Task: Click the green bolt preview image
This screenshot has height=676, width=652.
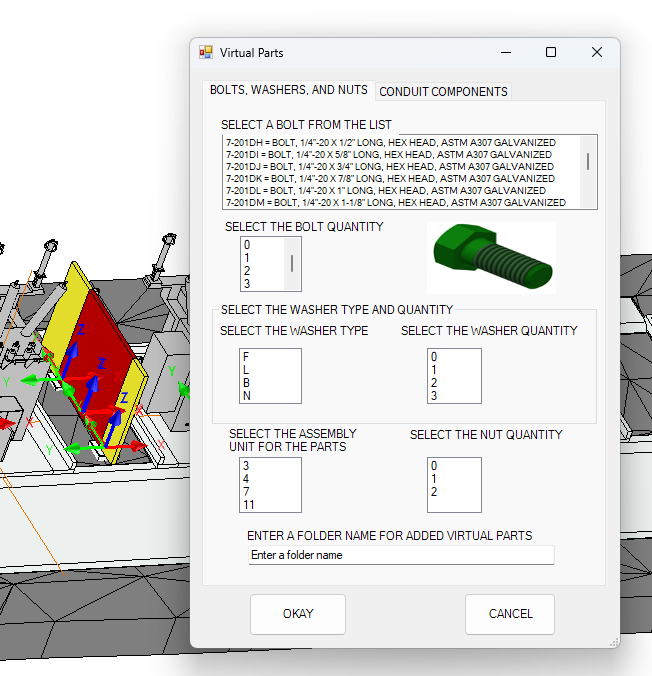Action: click(x=491, y=257)
